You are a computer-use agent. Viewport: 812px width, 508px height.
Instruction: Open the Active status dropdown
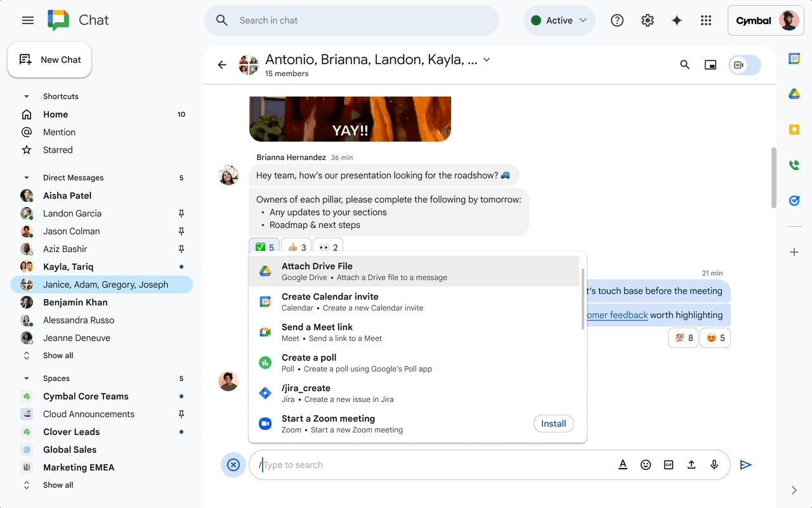(559, 20)
